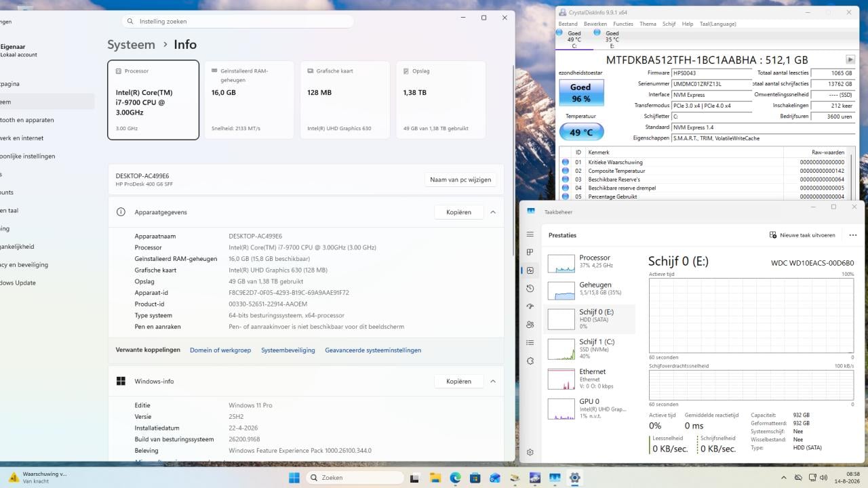Image resolution: width=868 pixels, height=488 pixels.
Task: Open Details list icon in Taakbeheer
Action: pyautogui.click(x=530, y=343)
